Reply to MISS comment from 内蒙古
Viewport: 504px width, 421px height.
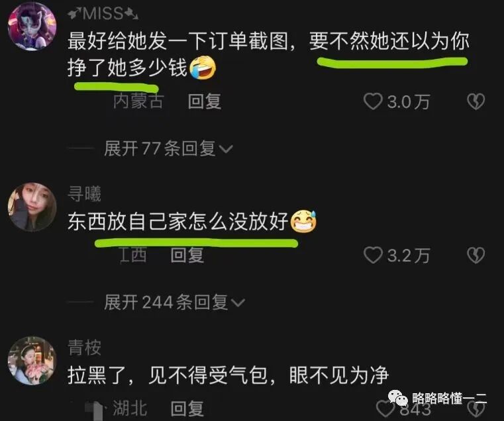pyautogui.click(x=205, y=101)
